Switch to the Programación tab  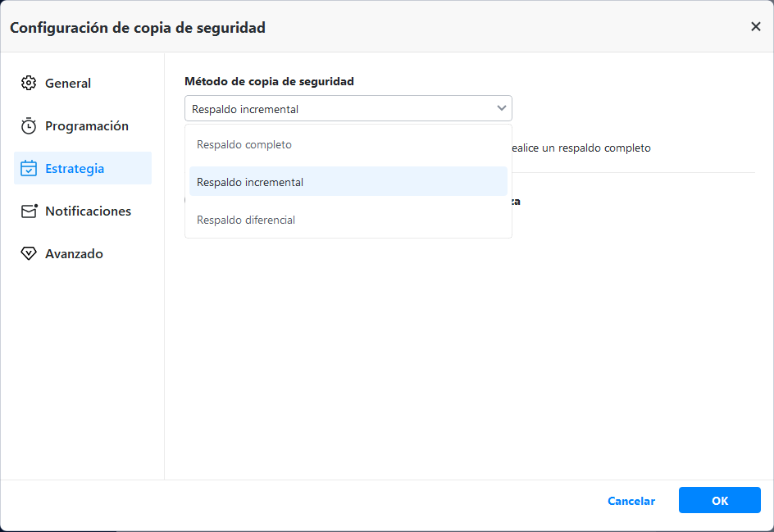(87, 126)
